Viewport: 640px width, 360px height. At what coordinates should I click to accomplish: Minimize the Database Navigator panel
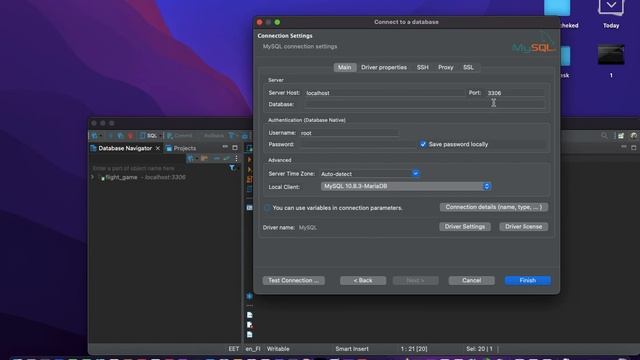pos(225,146)
